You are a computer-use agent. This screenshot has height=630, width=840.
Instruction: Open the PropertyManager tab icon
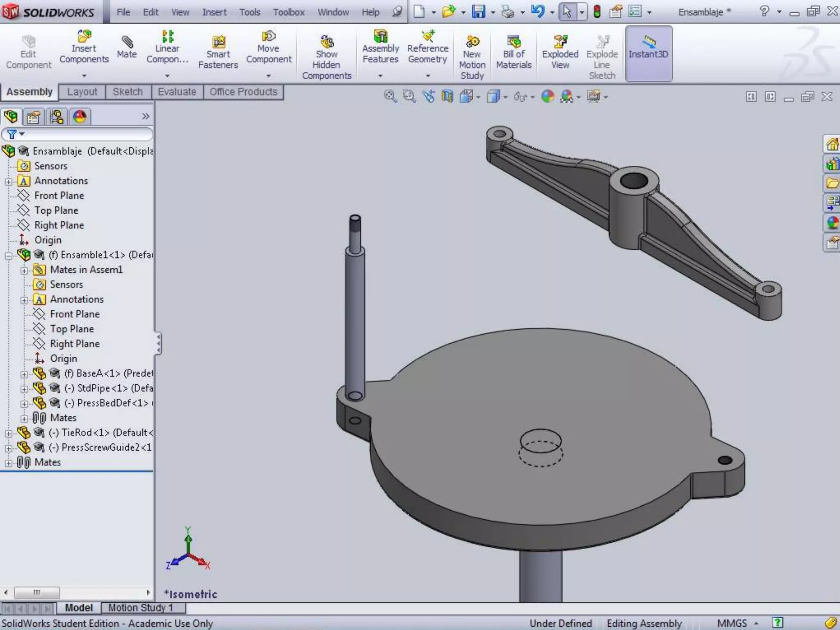[33, 117]
